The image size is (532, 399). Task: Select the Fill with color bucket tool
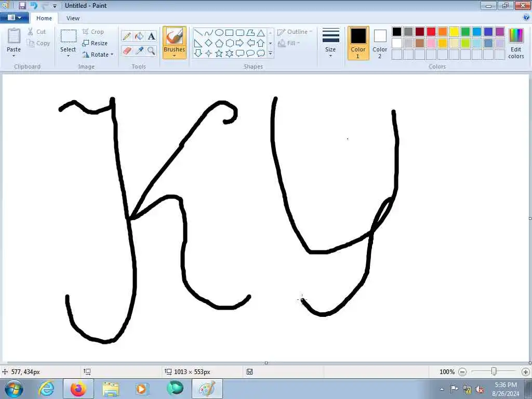click(139, 36)
